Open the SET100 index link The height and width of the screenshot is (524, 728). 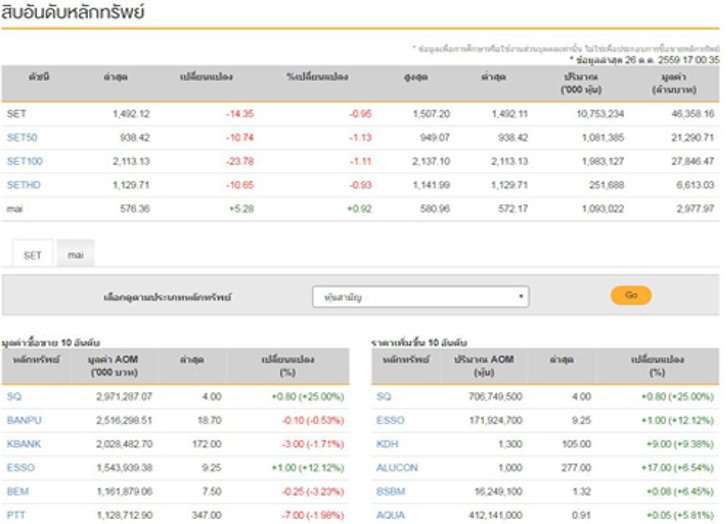[25, 161]
